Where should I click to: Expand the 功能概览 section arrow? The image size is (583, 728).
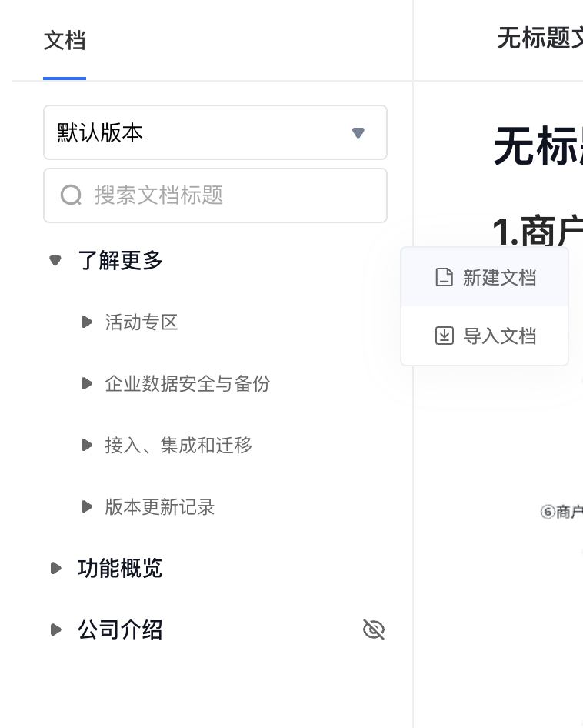click(55, 568)
